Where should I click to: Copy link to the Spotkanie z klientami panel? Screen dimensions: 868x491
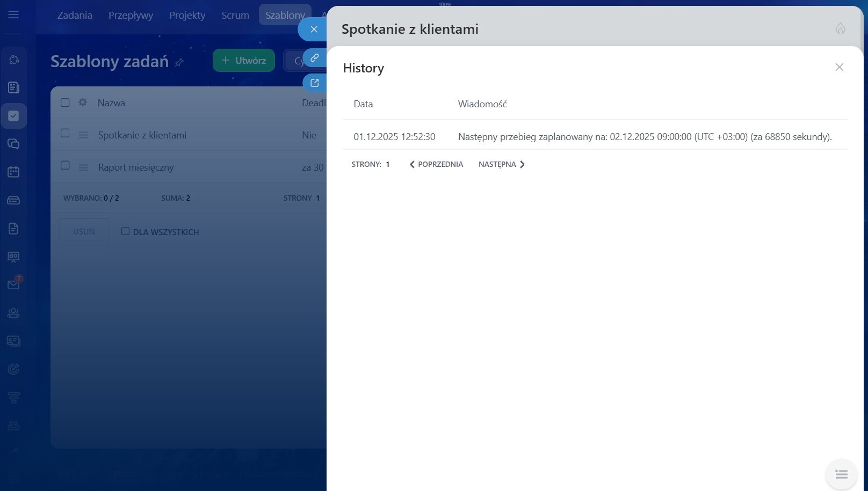(x=315, y=57)
